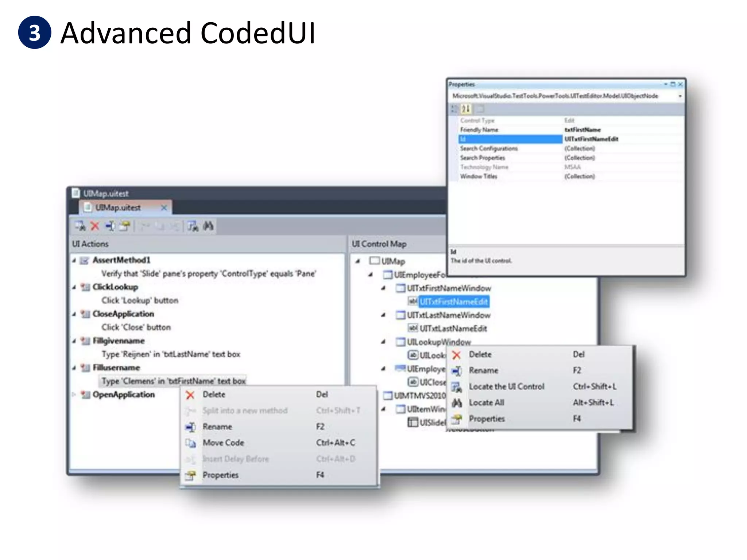Choose Properties in the Locate All context menu
The image size is (747, 560).
540,419
